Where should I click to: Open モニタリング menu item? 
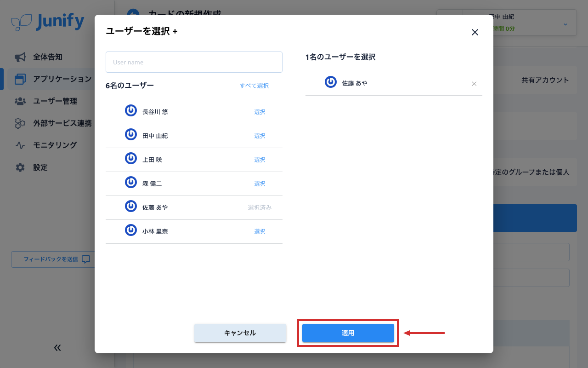55,145
